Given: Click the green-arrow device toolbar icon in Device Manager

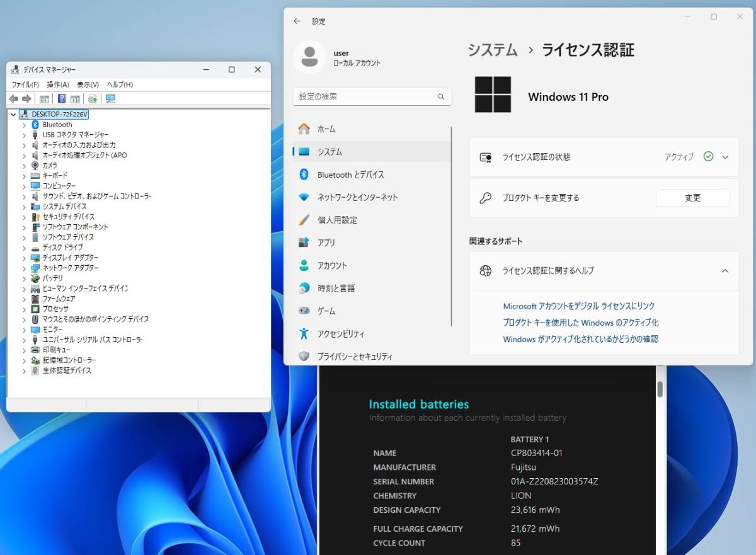Looking at the screenshot, I should coord(93,99).
